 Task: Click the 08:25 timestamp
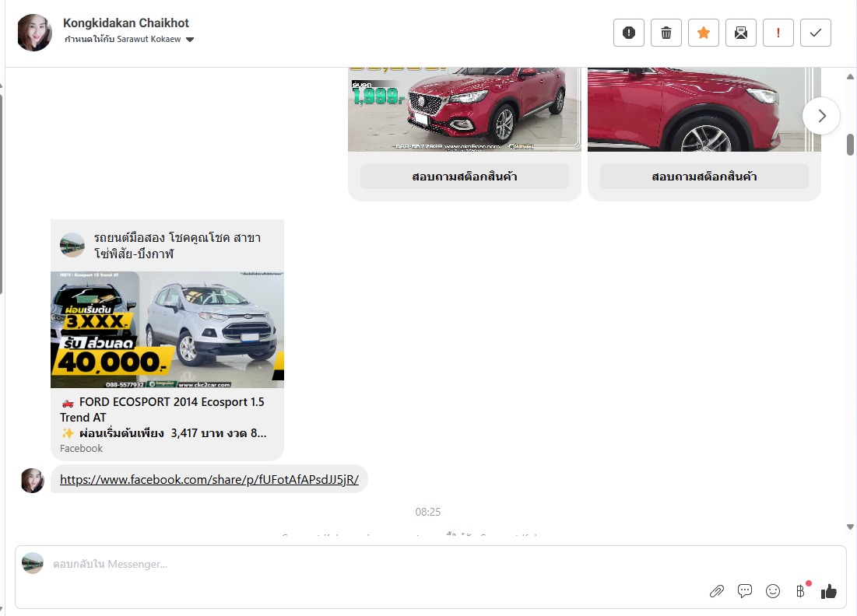click(x=428, y=512)
